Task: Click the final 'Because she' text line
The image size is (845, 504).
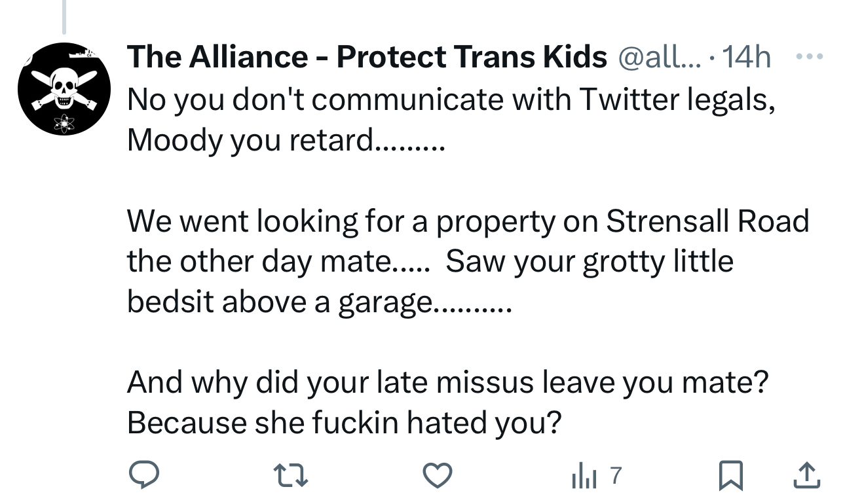Action: click(x=344, y=422)
